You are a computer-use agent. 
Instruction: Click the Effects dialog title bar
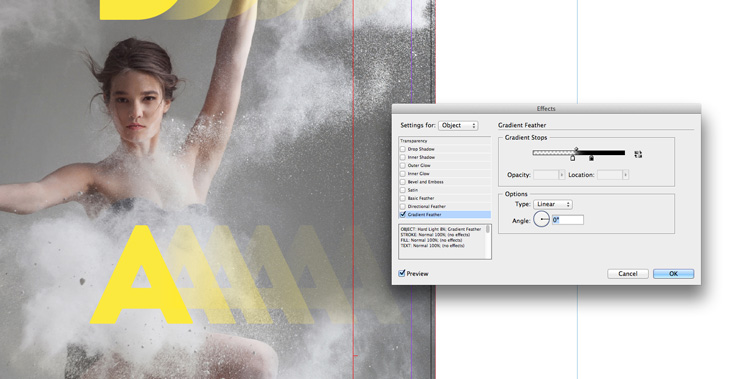[546, 109]
